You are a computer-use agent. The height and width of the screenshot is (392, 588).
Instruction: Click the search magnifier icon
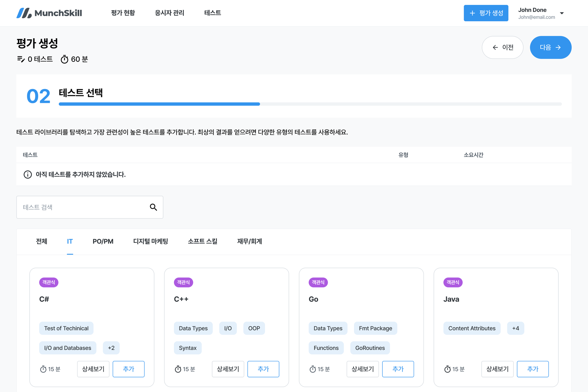[x=153, y=207]
